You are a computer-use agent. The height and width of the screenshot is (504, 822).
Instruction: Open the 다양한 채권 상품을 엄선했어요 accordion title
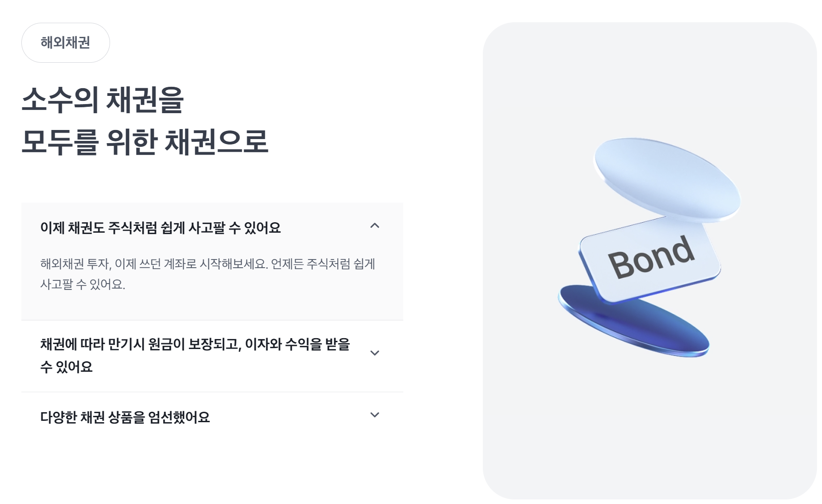click(125, 417)
